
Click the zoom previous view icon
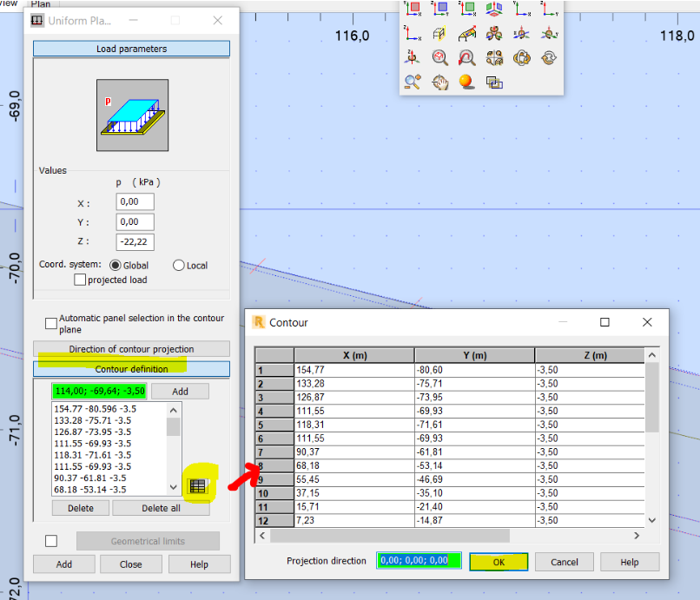(x=466, y=57)
